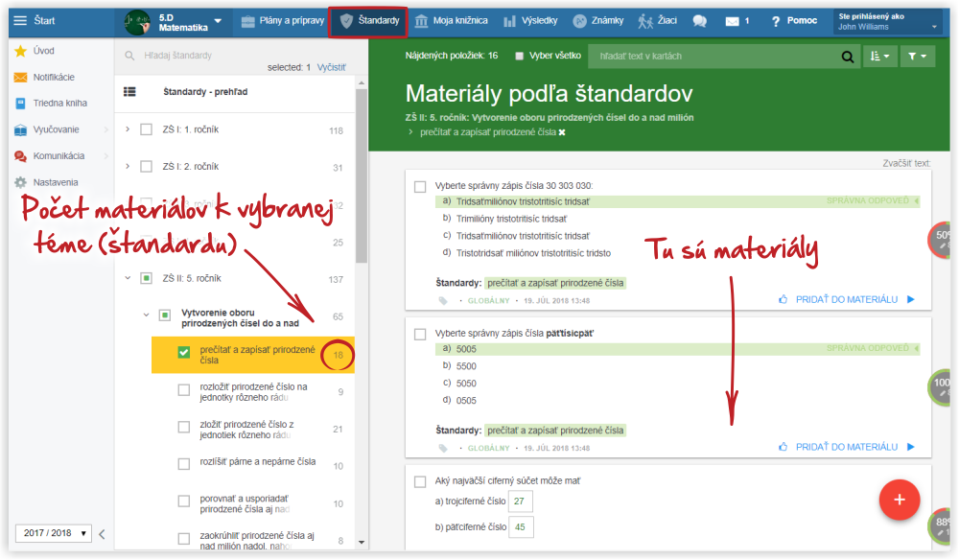The width and height of the screenshot is (959, 560).
Task: Click the 50% score badge
Action: click(940, 240)
